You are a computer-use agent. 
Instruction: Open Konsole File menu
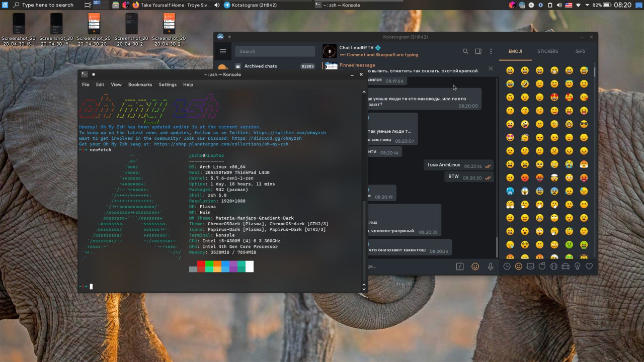86,84
